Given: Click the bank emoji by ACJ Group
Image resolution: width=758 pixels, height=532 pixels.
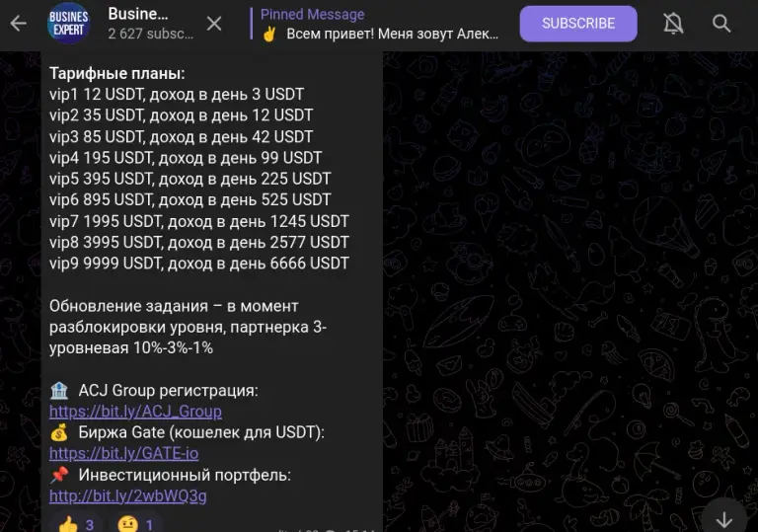Looking at the screenshot, I should point(59,390).
